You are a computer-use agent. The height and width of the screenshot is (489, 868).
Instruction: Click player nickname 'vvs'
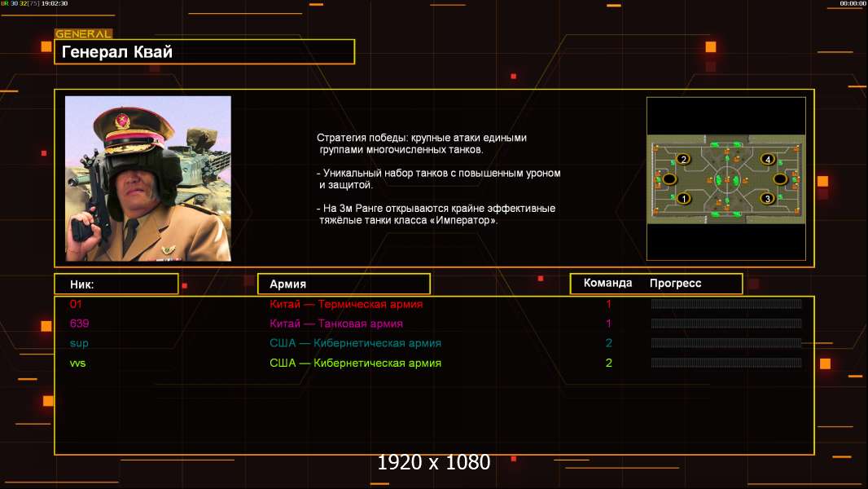click(x=77, y=363)
